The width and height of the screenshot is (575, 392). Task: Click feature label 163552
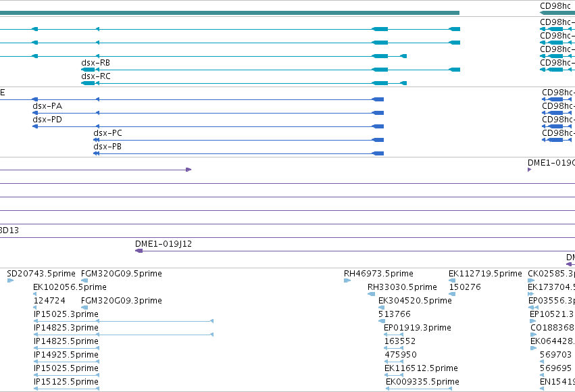400,341
